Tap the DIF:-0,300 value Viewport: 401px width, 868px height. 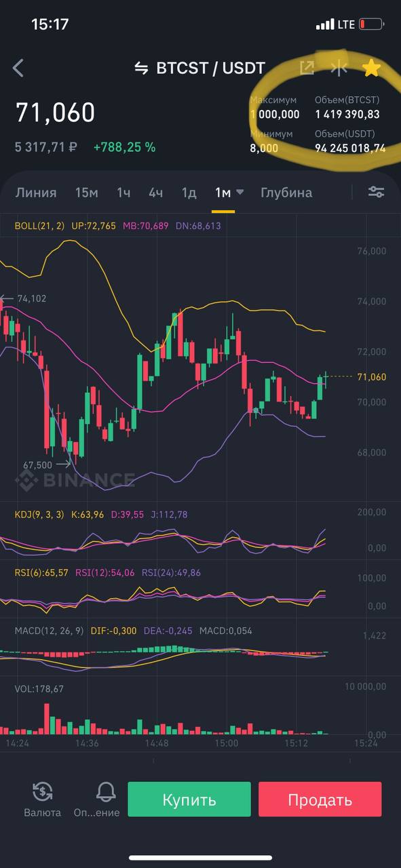(x=114, y=631)
